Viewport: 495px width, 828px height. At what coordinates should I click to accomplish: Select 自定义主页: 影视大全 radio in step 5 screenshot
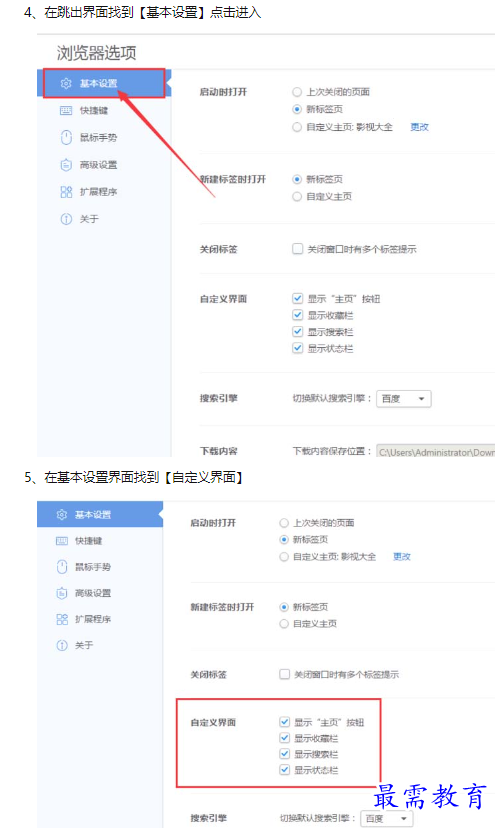click(284, 557)
